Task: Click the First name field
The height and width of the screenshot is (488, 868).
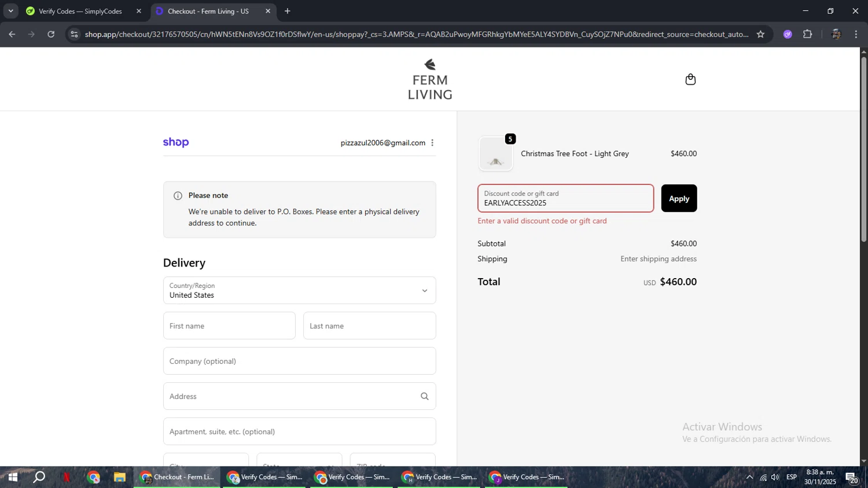Action: tap(229, 326)
